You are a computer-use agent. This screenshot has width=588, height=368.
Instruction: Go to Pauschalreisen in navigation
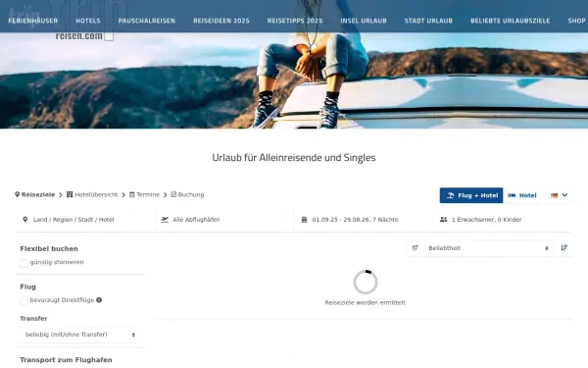pyautogui.click(x=147, y=21)
